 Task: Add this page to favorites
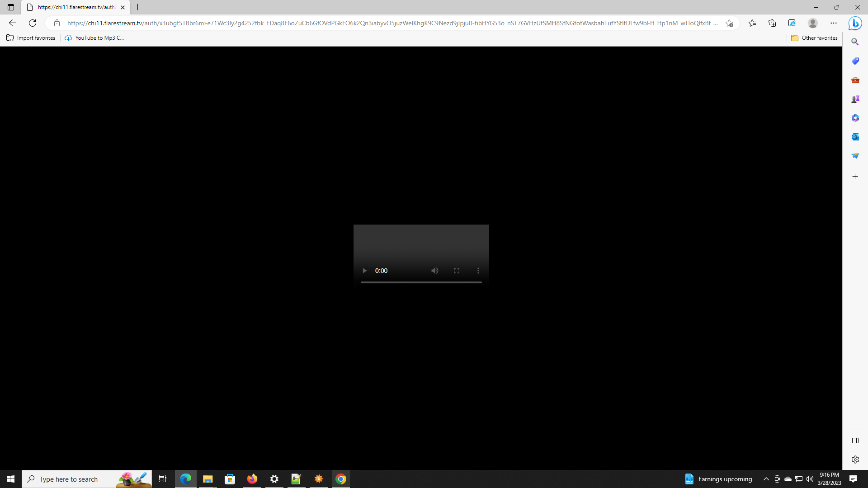729,23
